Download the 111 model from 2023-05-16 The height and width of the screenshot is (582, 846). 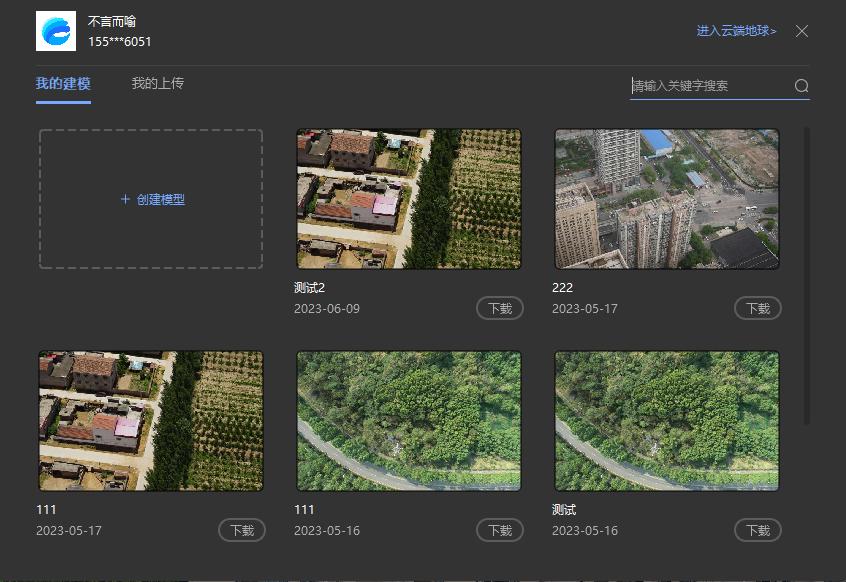500,530
